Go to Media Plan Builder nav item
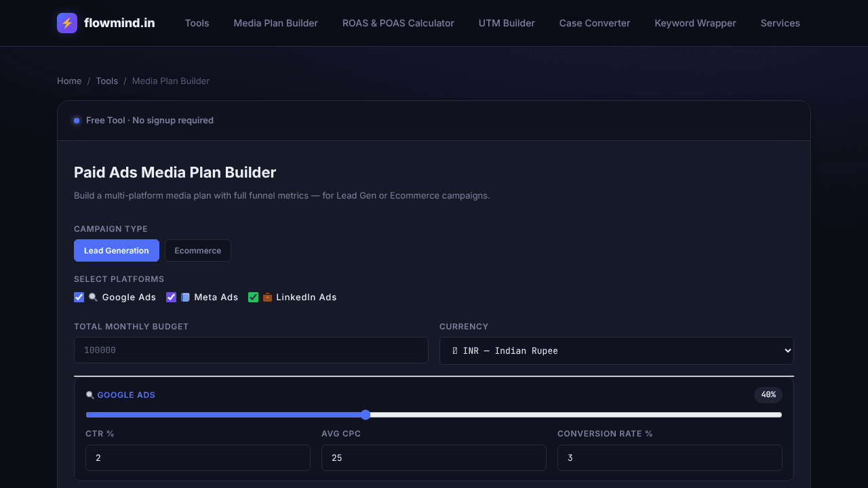The image size is (868, 488). (276, 23)
